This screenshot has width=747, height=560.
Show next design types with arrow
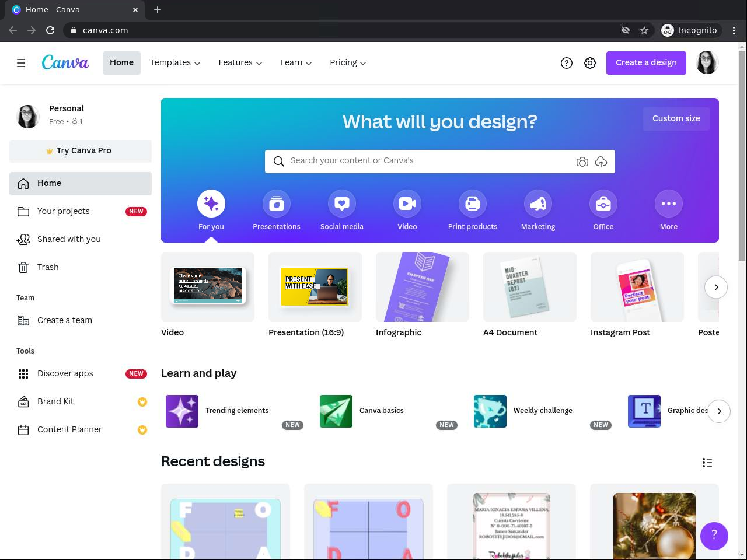[x=716, y=287]
